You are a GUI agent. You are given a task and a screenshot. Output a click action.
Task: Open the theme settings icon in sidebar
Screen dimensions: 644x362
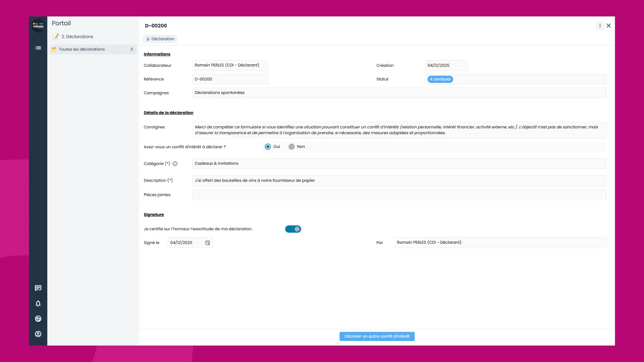[38, 318]
